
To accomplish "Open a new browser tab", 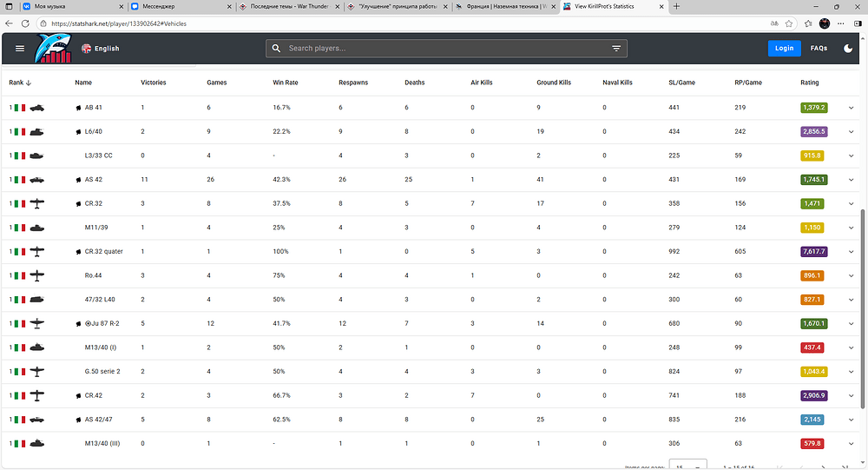I will click(677, 6).
